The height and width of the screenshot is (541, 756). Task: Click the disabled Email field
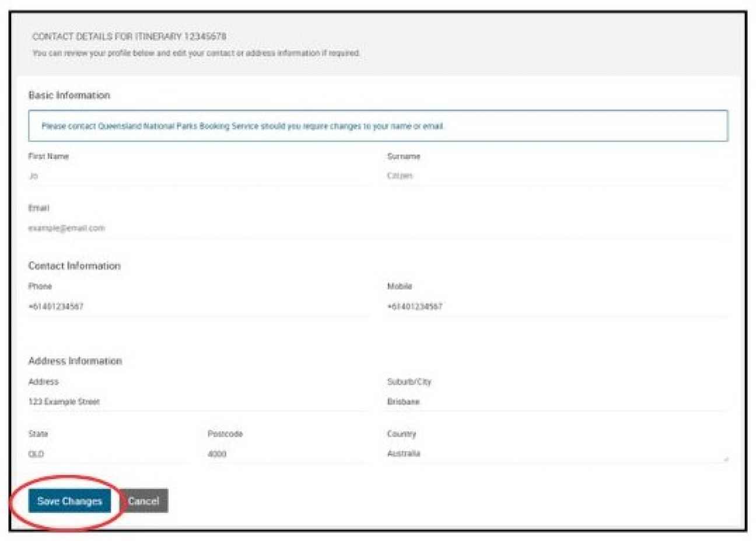tap(378, 228)
